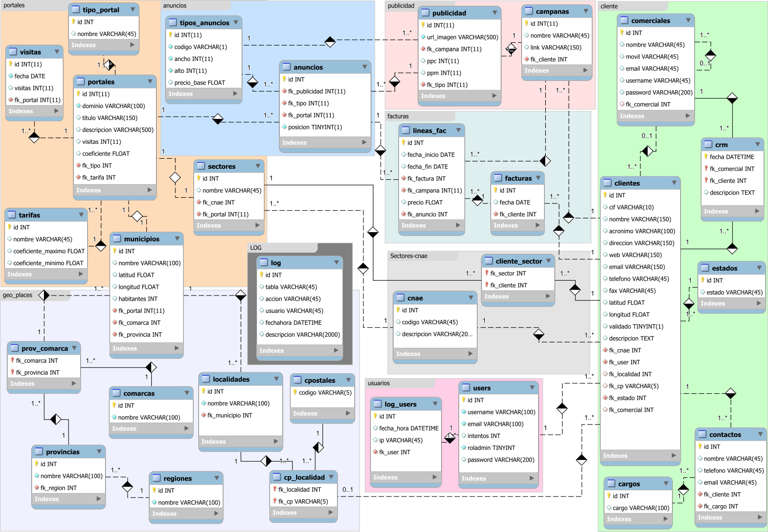
Task: Click the primary key icon in cpostales
Action: pos(295,392)
